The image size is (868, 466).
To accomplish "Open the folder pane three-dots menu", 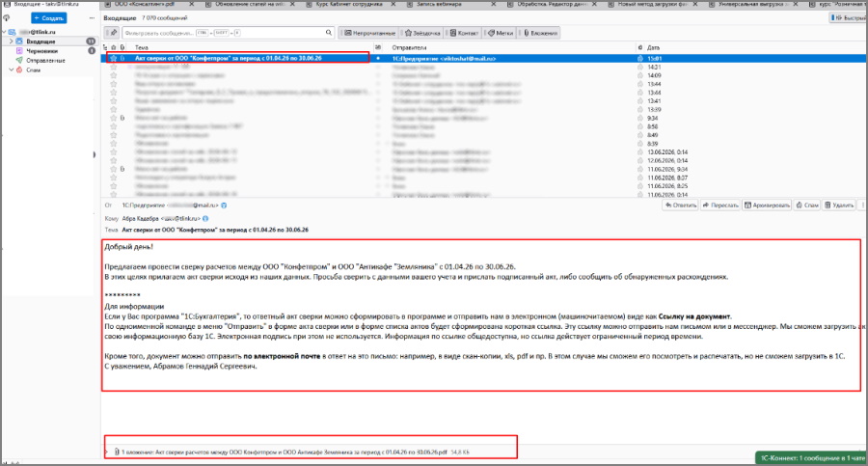I will [92, 17].
